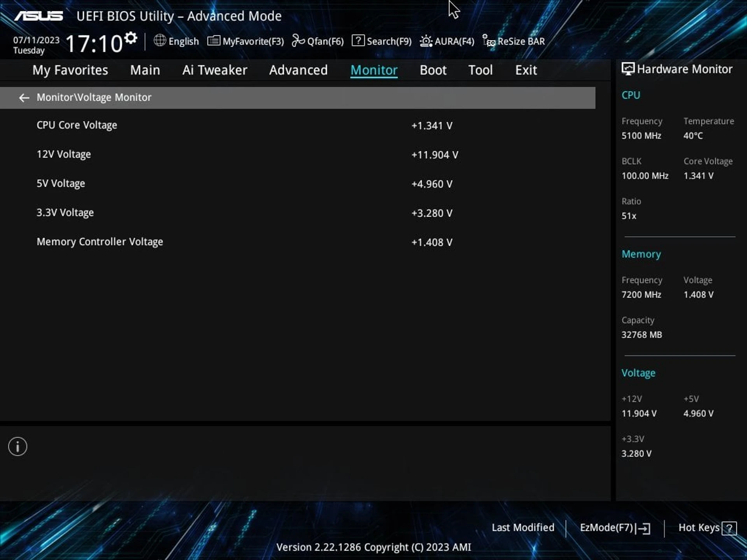Click the Search(F9) label
The image size is (747, 560).
pos(389,41)
